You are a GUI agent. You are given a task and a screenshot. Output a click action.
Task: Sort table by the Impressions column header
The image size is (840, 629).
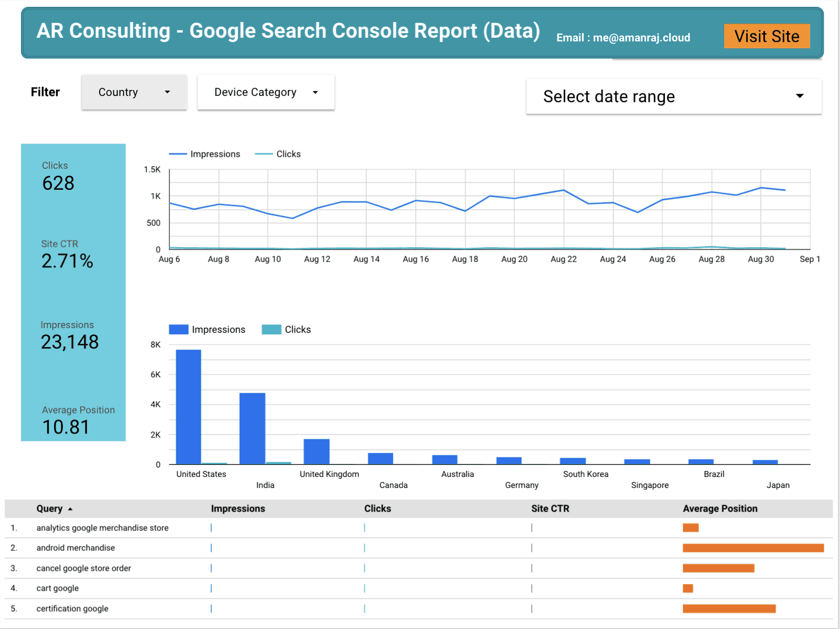[x=239, y=508]
